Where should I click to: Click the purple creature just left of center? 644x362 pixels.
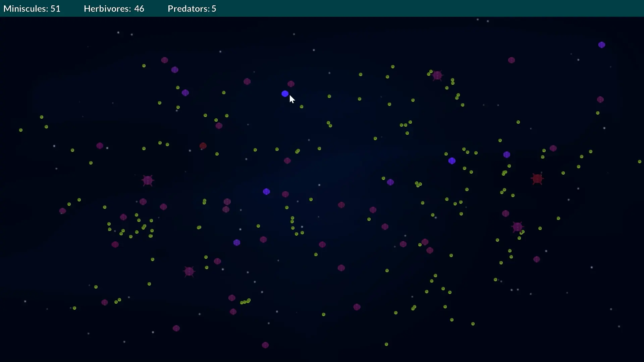tap(266, 192)
